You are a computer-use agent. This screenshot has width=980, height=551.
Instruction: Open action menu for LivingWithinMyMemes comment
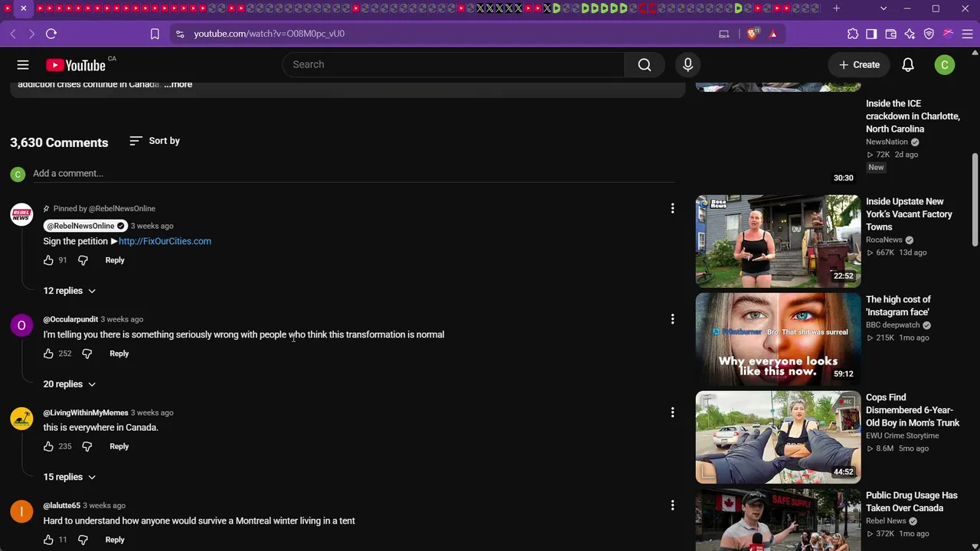(x=672, y=412)
